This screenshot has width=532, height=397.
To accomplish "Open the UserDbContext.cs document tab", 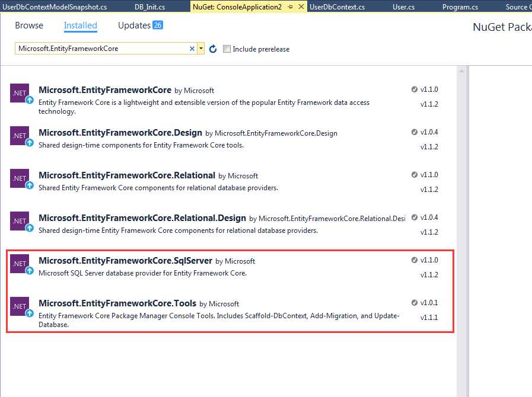I will coord(337,7).
